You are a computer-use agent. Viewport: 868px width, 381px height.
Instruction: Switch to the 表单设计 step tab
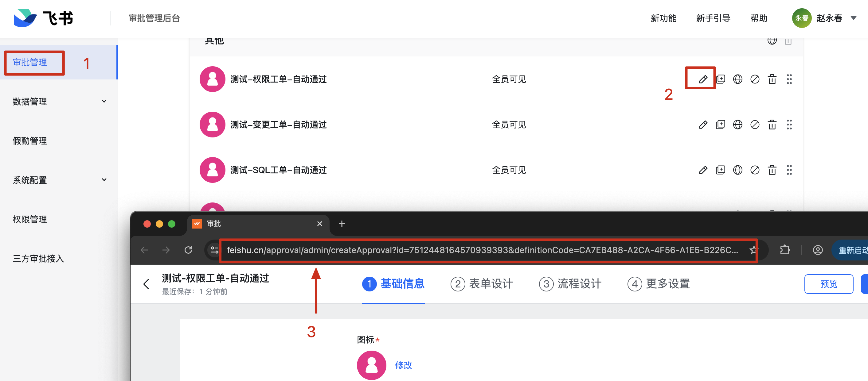(x=482, y=284)
